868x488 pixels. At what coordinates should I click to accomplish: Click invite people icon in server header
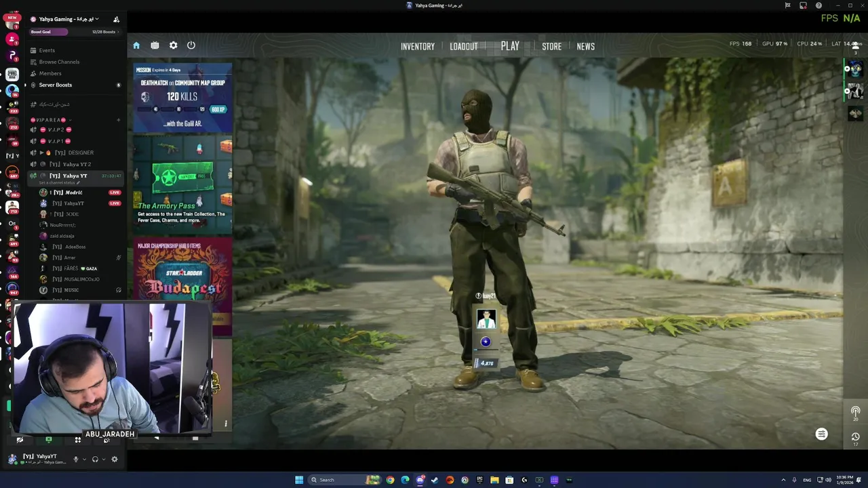(x=116, y=19)
